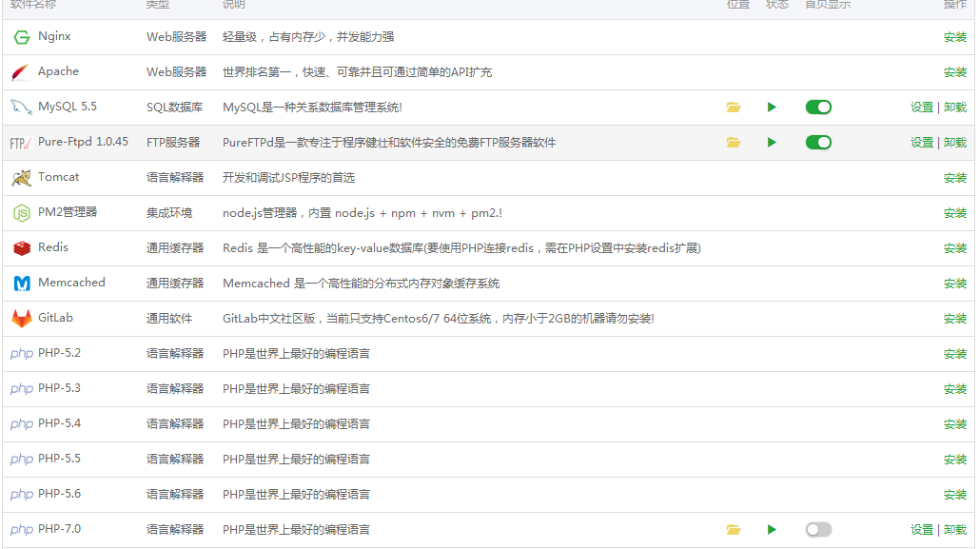Click the php icon for PHP-5.3
The height and width of the screenshot is (549, 980).
point(22,389)
